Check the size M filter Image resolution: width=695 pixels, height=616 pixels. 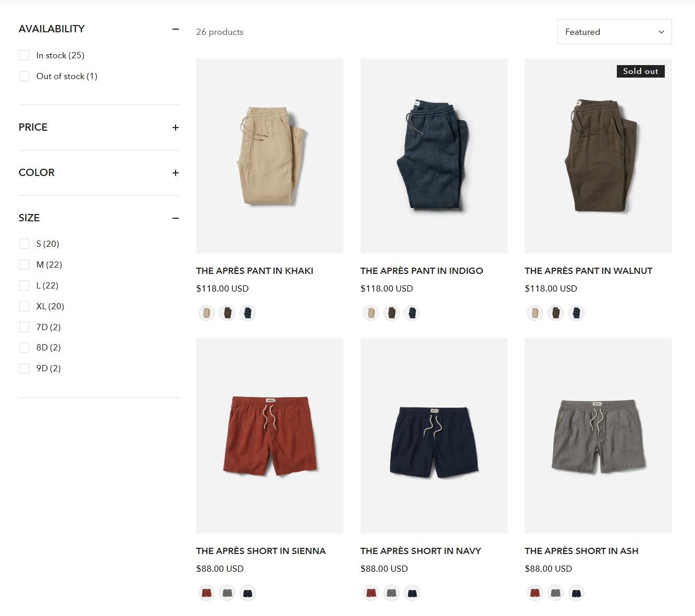(x=24, y=264)
